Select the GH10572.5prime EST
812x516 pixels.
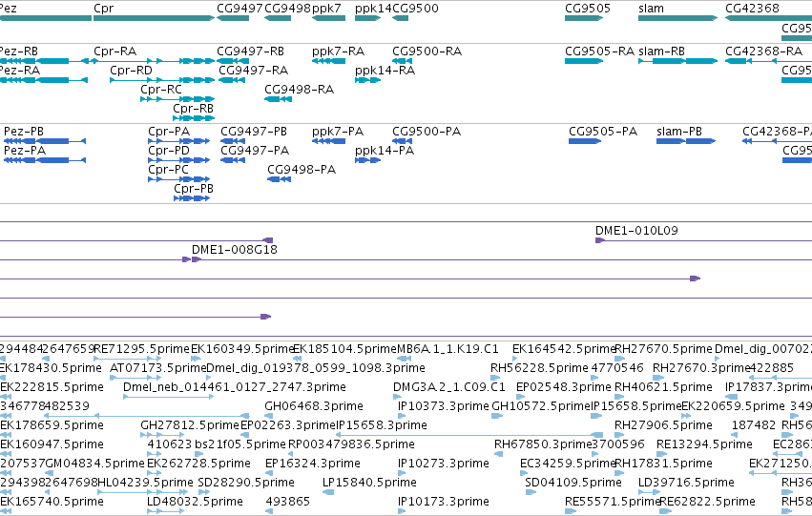point(497,416)
